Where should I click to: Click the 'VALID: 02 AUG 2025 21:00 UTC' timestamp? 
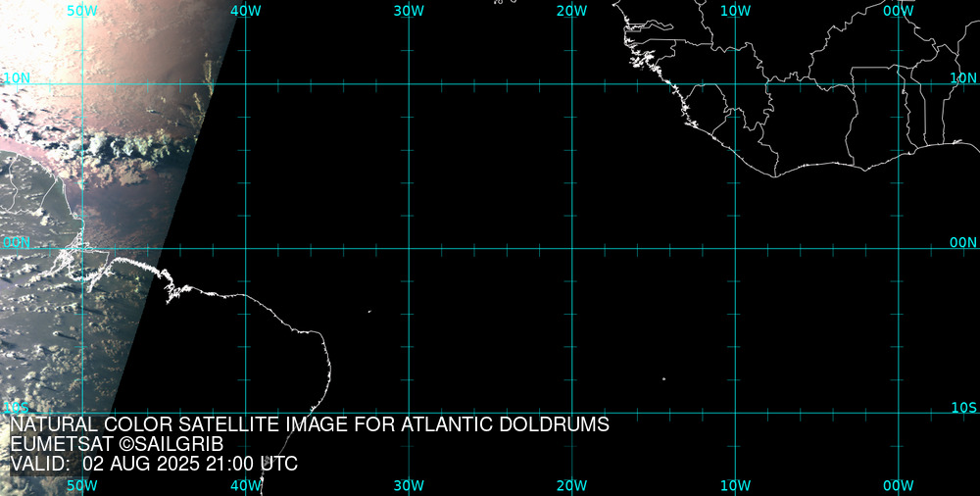154,464
